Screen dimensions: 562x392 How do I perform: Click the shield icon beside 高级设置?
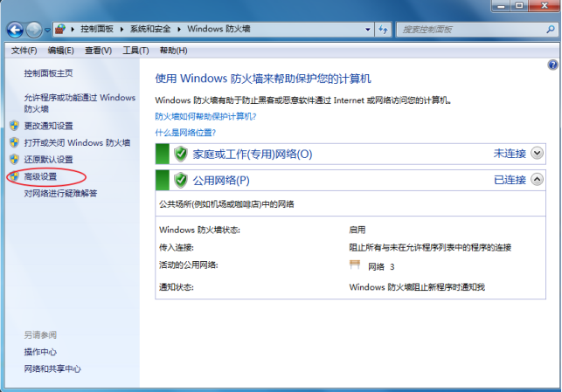[14, 176]
